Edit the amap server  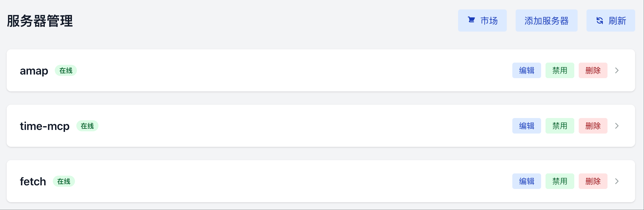coord(526,70)
